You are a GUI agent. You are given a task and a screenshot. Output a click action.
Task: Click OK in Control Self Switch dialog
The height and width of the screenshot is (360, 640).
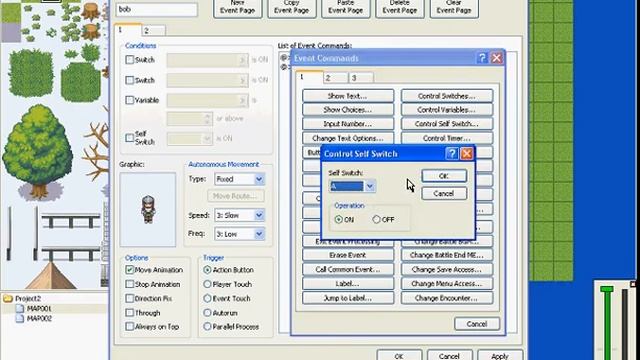(x=444, y=176)
